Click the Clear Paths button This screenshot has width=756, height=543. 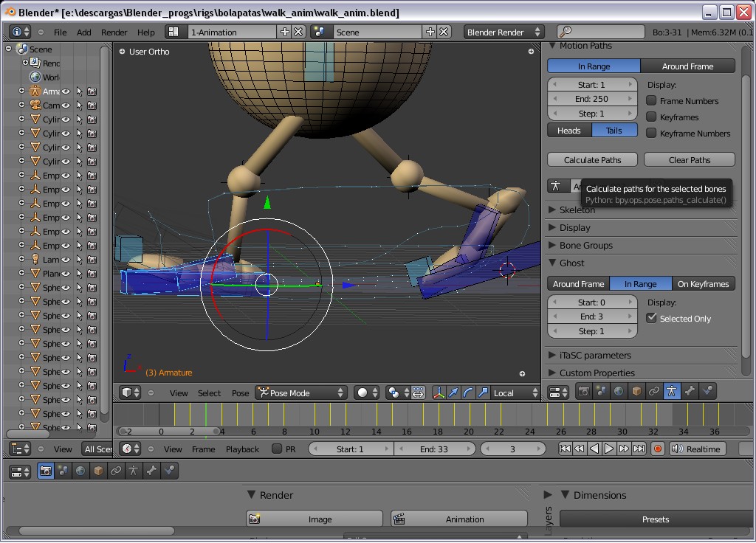pos(690,160)
